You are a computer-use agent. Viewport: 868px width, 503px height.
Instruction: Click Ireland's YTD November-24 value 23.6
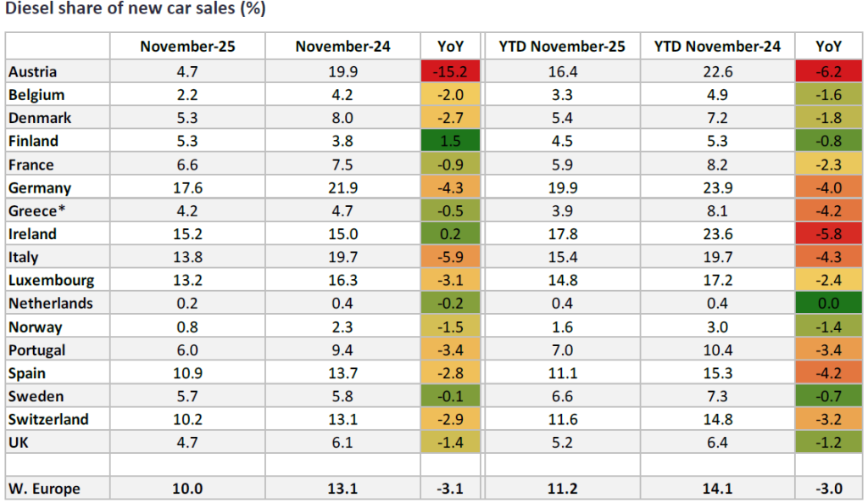717,234
